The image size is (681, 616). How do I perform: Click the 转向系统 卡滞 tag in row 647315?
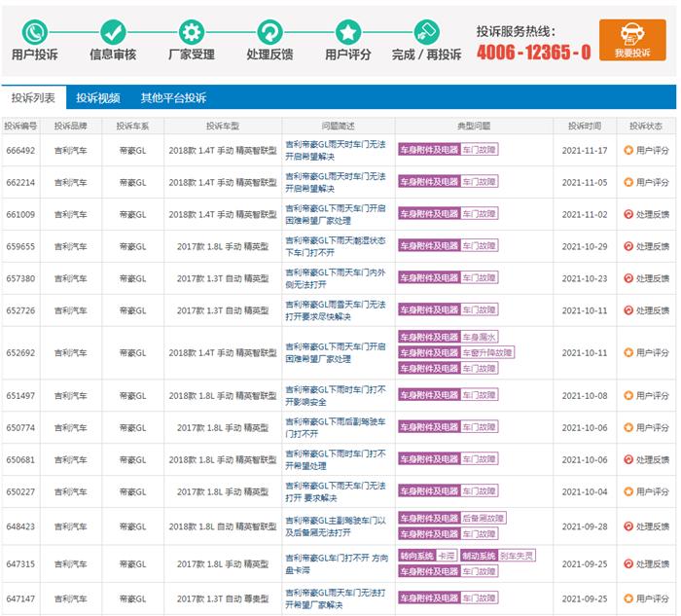pyautogui.click(x=428, y=556)
